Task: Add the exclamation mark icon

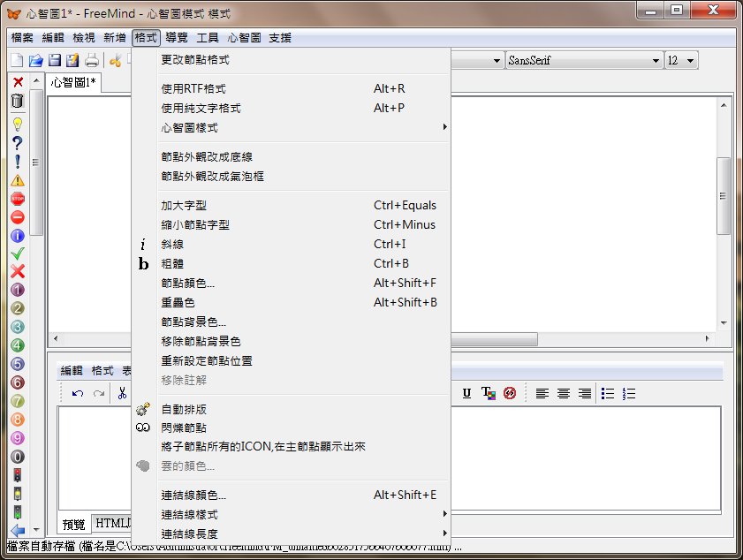Action: coord(18,162)
